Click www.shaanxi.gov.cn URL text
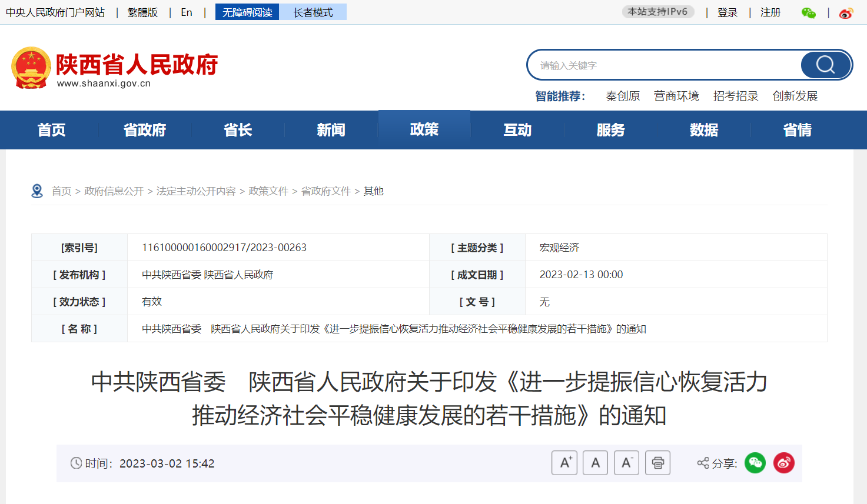 pyautogui.click(x=104, y=84)
